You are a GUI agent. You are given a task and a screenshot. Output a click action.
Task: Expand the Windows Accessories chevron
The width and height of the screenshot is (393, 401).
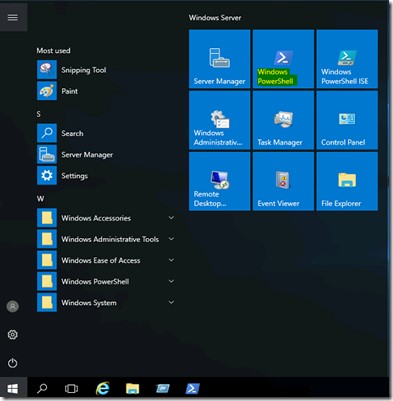click(x=171, y=218)
